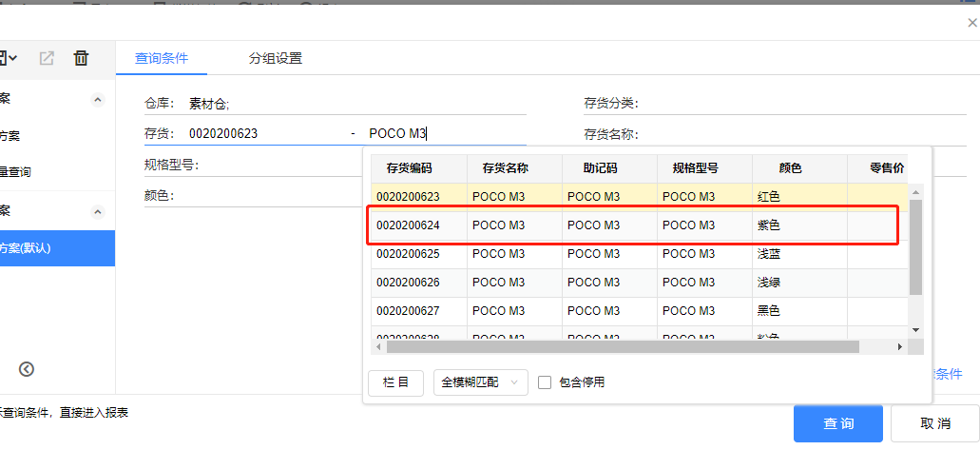Click the 零售价 column header

pyautogui.click(x=878, y=168)
